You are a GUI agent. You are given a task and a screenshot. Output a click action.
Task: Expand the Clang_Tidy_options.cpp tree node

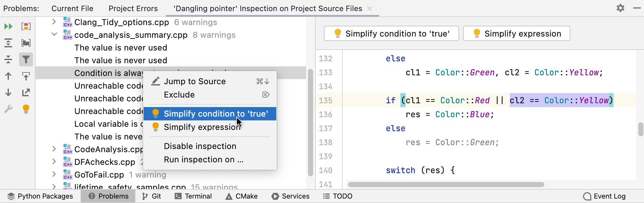point(54,22)
